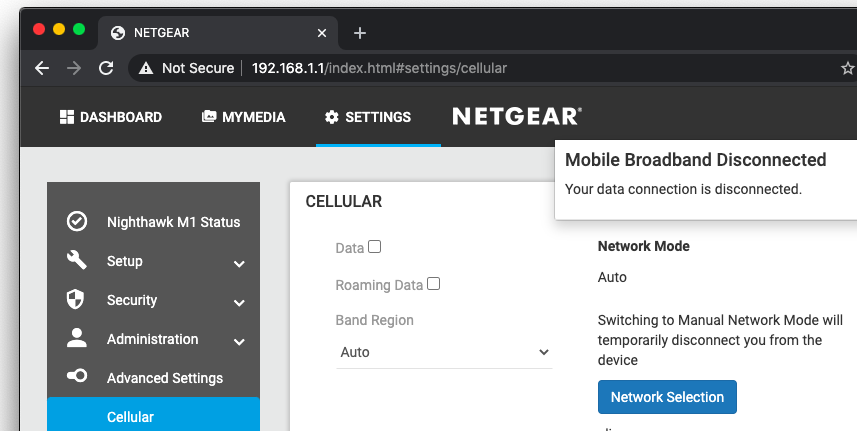Viewport: 857px width, 431px height.
Task: Enable the Roaming Data checkbox
Action: click(x=433, y=284)
